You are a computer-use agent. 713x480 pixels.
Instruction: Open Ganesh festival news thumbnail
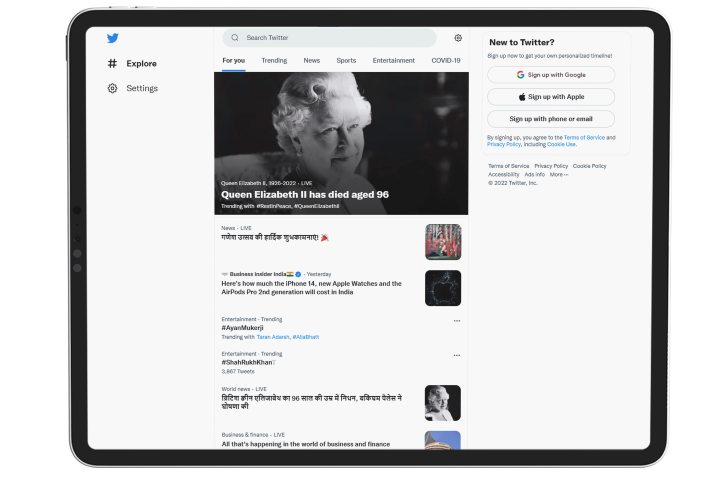click(x=443, y=242)
